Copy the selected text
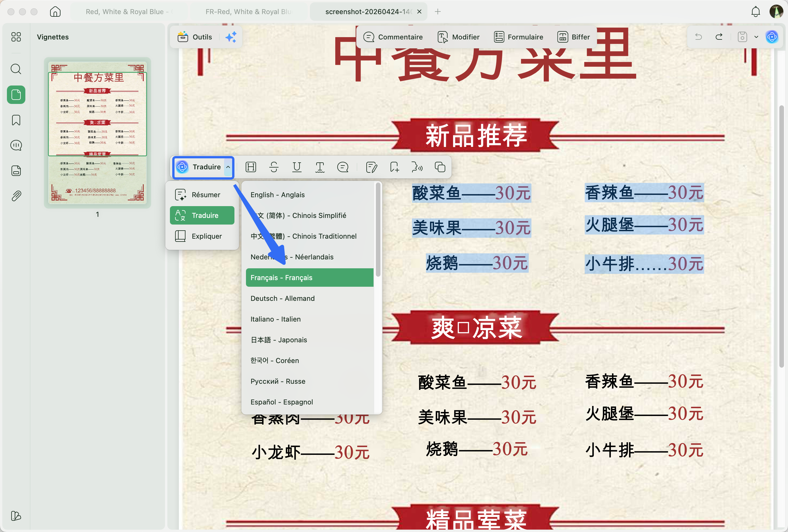The width and height of the screenshot is (788, 532). coord(440,167)
